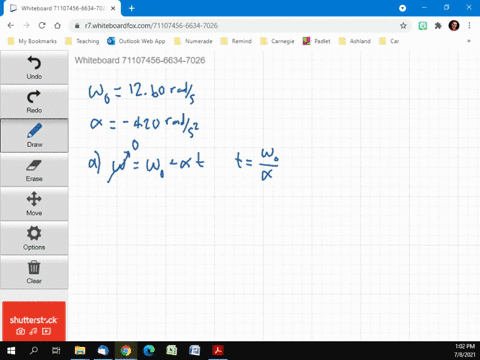Open the green extension icon

click(x=423, y=26)
